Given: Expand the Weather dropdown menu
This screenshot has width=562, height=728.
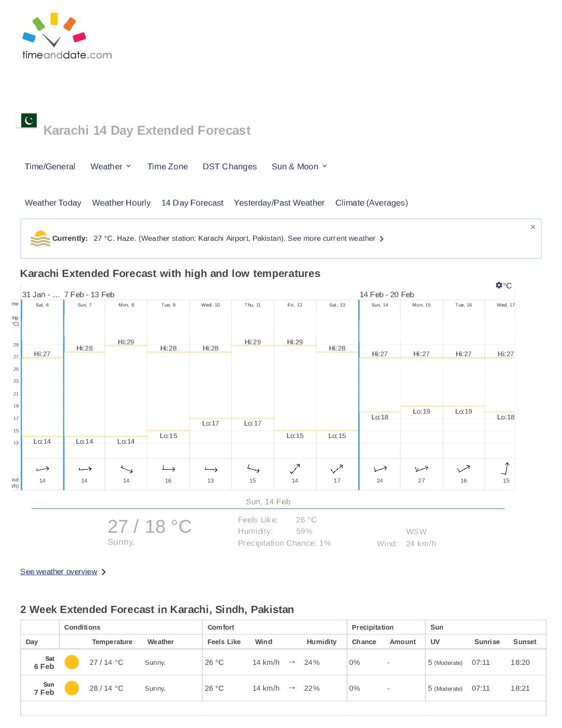Looking at the screenshot, I should 111,166.
